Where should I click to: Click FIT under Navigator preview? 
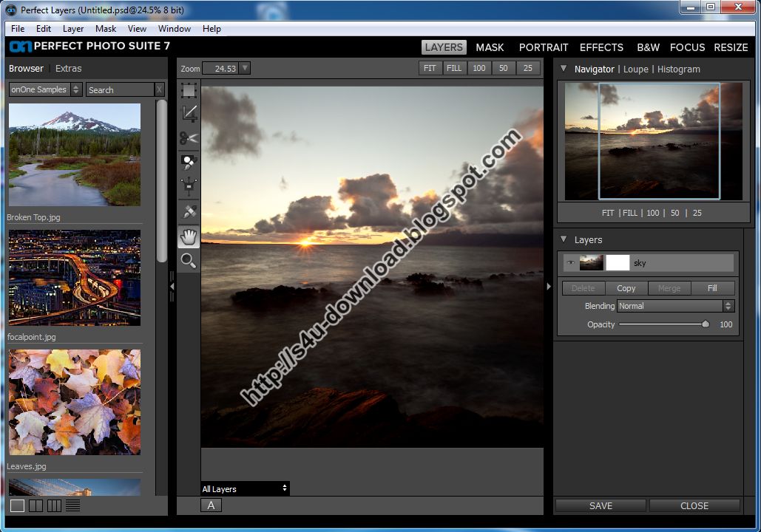(x=608, y=213)
